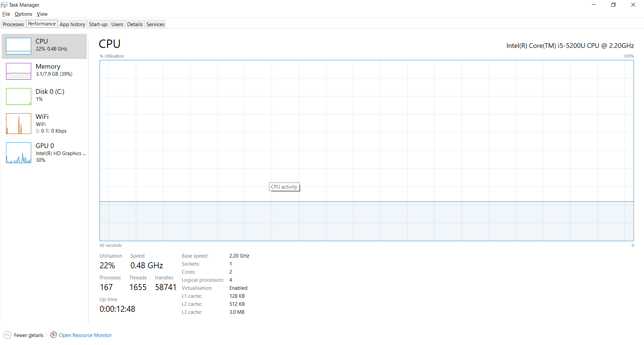Image resolution: width=644 pixels, height=345 pixels.
Task: Click the CPU mini graph thumbnail
Action: coord(18,46)
